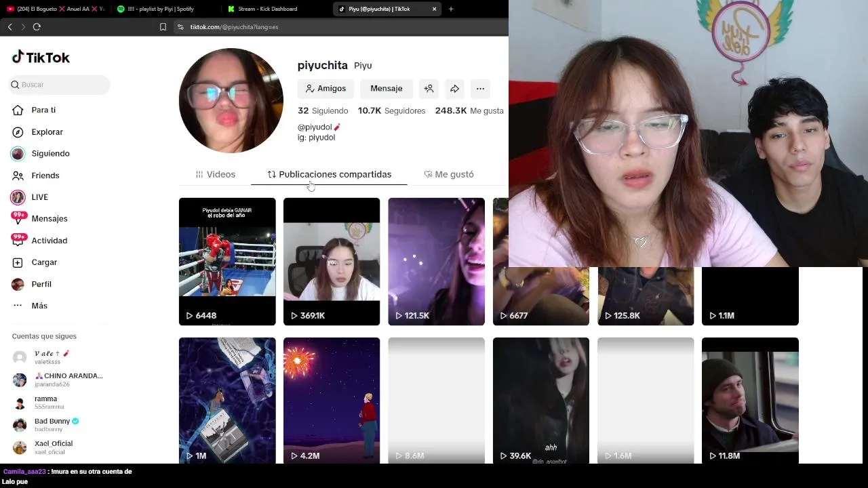Click the @piyudol bio text
This screenshot has width=868, height=488.
click(x=319, y=127)
